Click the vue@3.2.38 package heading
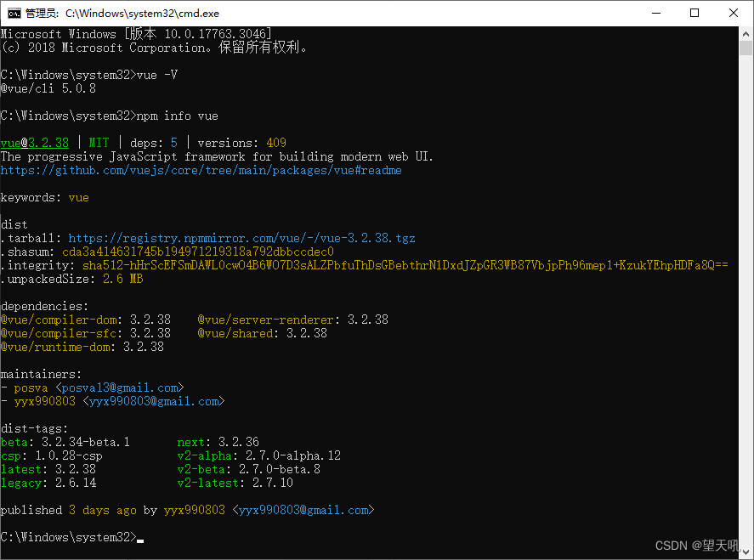The height and width of the screenshot is (560, 754). [35, 143]
